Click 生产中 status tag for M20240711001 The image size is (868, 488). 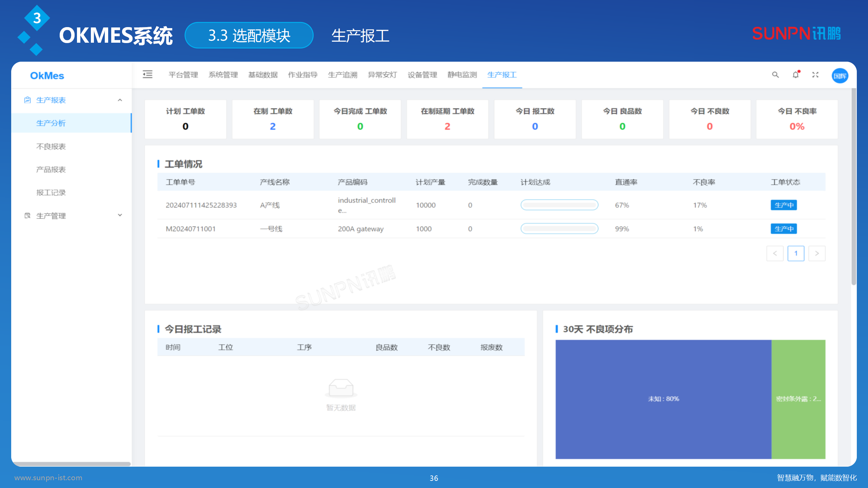point(784,229)
